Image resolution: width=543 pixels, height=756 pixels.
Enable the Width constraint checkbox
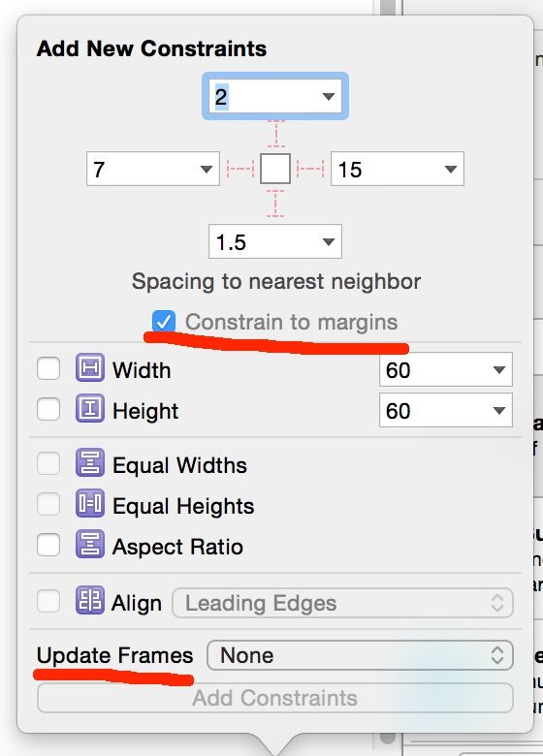(48, 369)
